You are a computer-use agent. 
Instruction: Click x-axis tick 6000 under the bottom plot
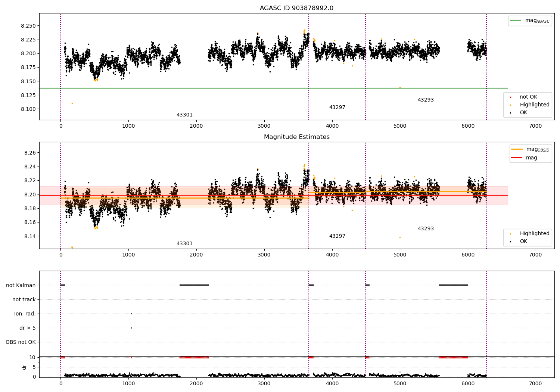click(468, 383)
